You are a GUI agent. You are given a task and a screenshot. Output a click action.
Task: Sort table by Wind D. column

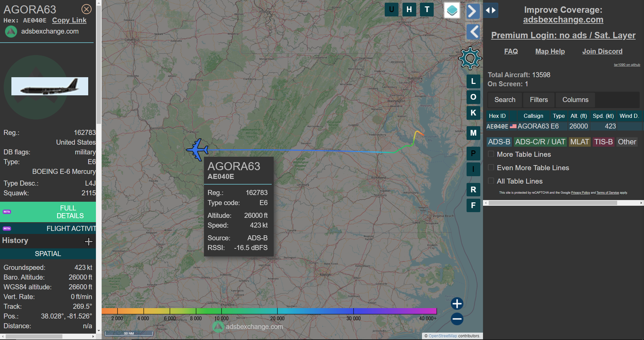click(x=629, y=116)
